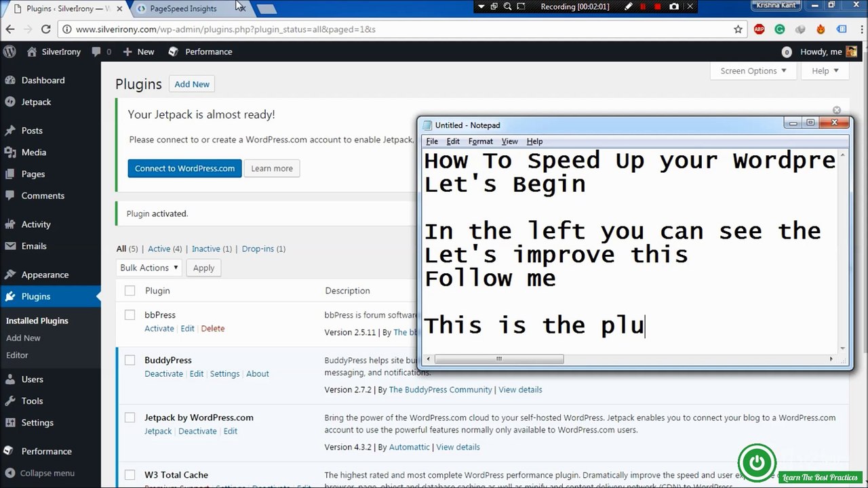Viewport: 868px width, 488px height.
Task: Reload the page in the browser
Action: click(46, 29)
